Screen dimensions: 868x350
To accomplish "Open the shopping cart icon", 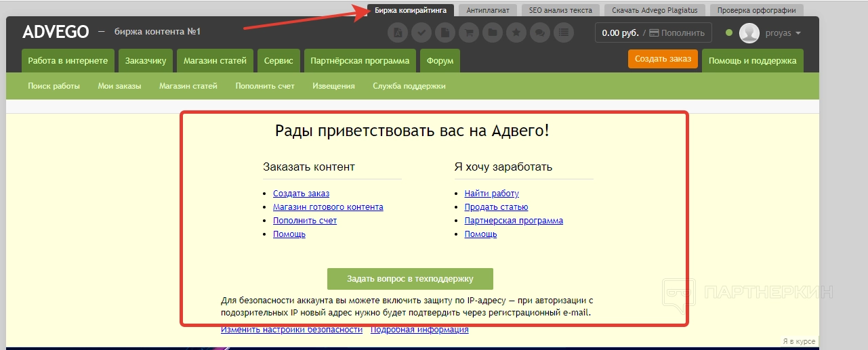I will (469, 32).
